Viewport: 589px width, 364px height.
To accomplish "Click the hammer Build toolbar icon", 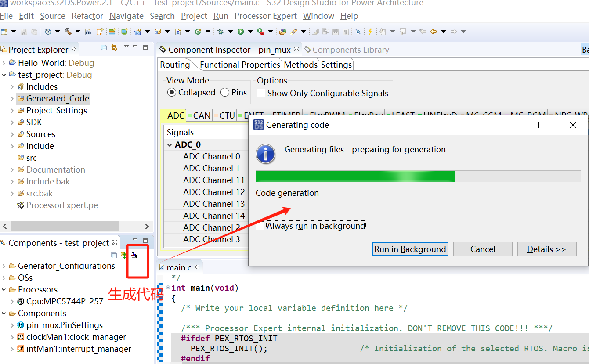I will coord(68,32).
